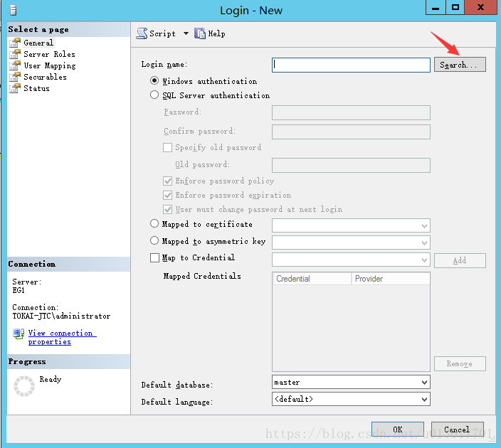The image size is (501, 448).
Task: Select the General page
Action: (38, 43)
